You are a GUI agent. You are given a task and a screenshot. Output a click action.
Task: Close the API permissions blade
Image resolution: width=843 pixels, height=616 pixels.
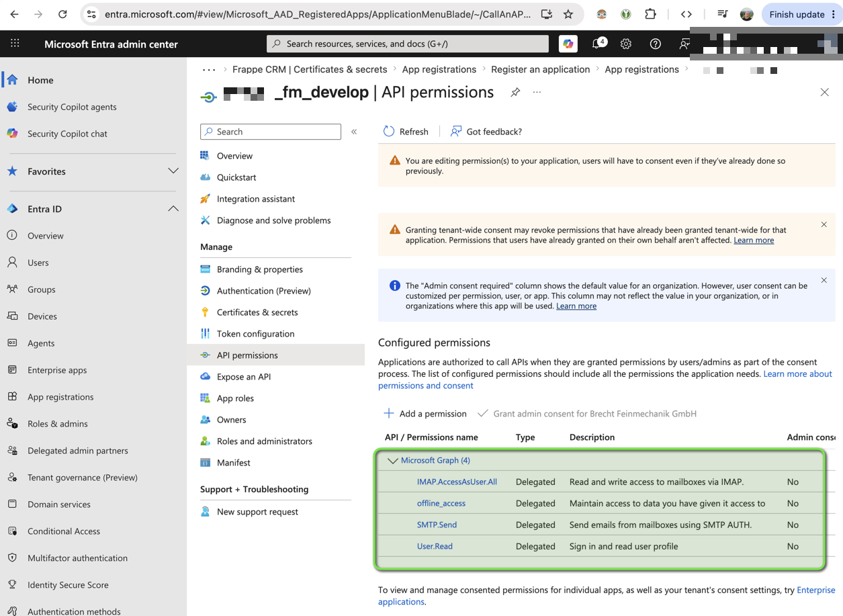(x=825, y=93)
